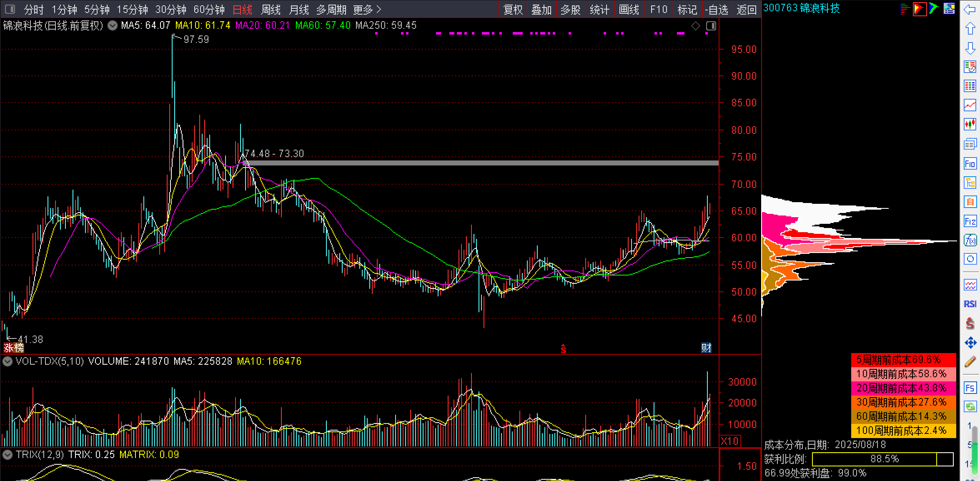Open the f(x) formula icon
This screenshot has width=980, height=481.
970,240
